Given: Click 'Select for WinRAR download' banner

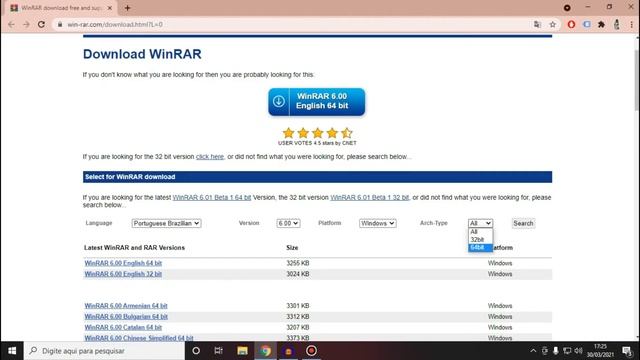Looking at the screenshot, I should tap(317, 177).
